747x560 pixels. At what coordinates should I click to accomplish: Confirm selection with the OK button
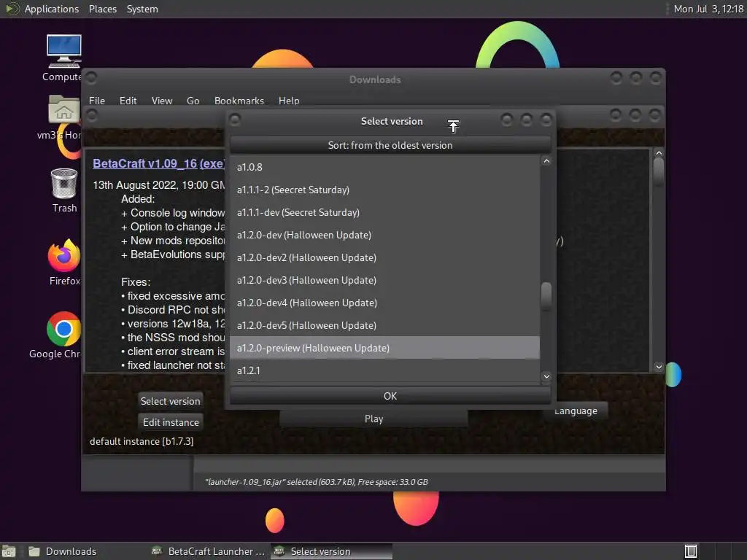pos(390,396)
